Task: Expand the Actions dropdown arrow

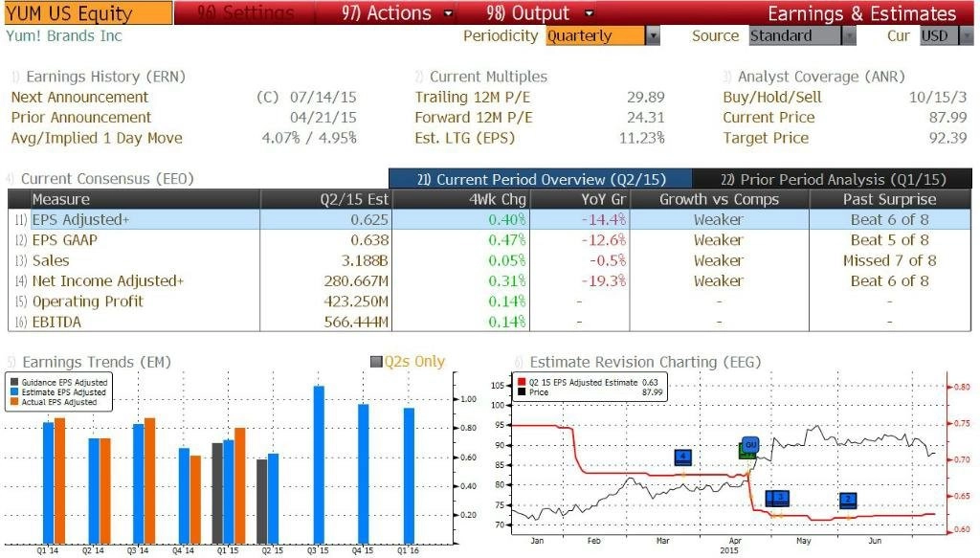Action: tap(448, 13)
